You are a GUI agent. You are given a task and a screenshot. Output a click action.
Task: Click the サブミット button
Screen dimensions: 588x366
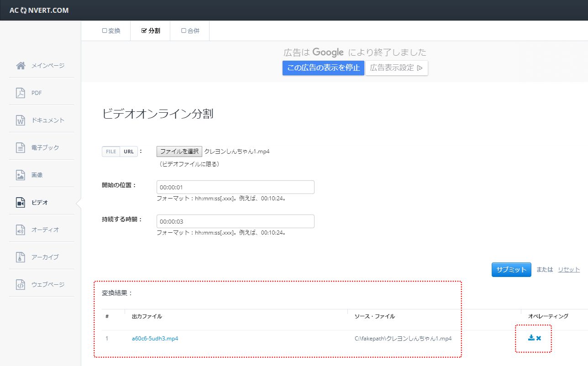pos(511,270)
